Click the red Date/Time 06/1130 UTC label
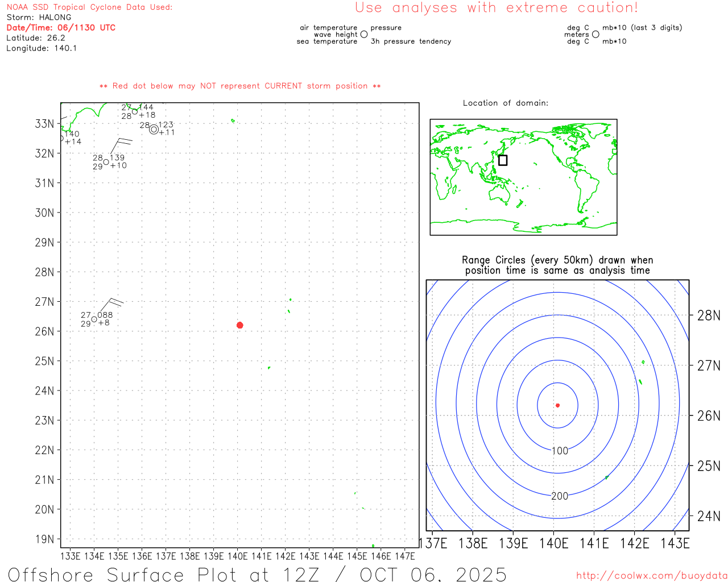The height and width of the screenshot is (582, 728). coord(61,27)
